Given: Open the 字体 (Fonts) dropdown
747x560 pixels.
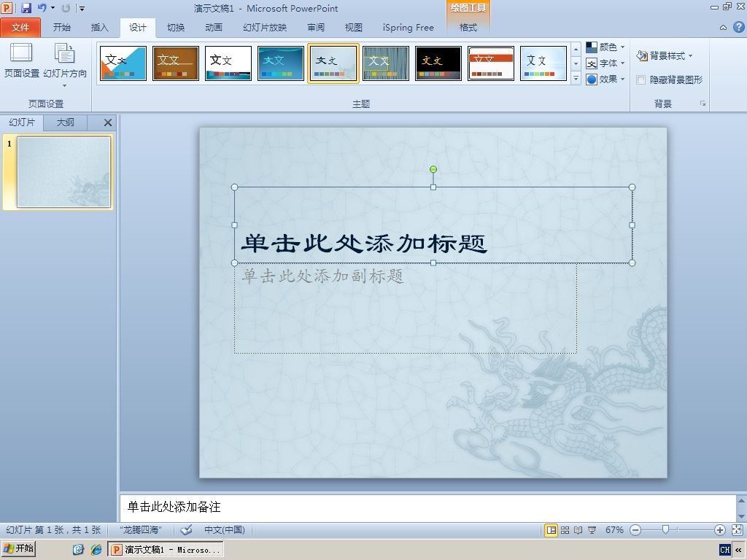Looking at the screenshot, I should pyautogui.click(x=605, y=63).
